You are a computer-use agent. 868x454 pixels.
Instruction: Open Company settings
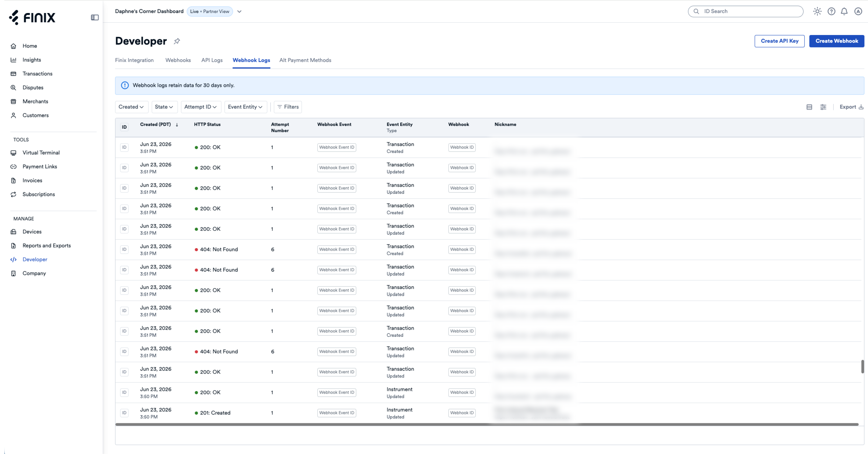(34, 273)
